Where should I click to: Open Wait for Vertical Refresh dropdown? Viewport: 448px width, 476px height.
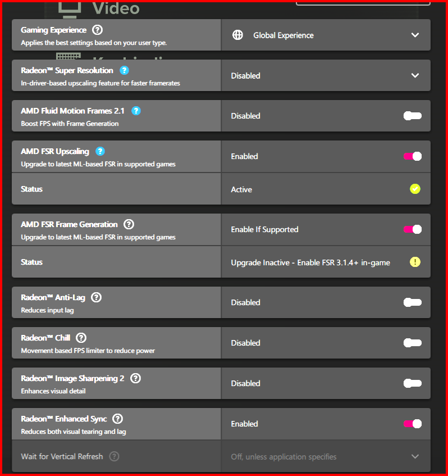tap(415, 456)
